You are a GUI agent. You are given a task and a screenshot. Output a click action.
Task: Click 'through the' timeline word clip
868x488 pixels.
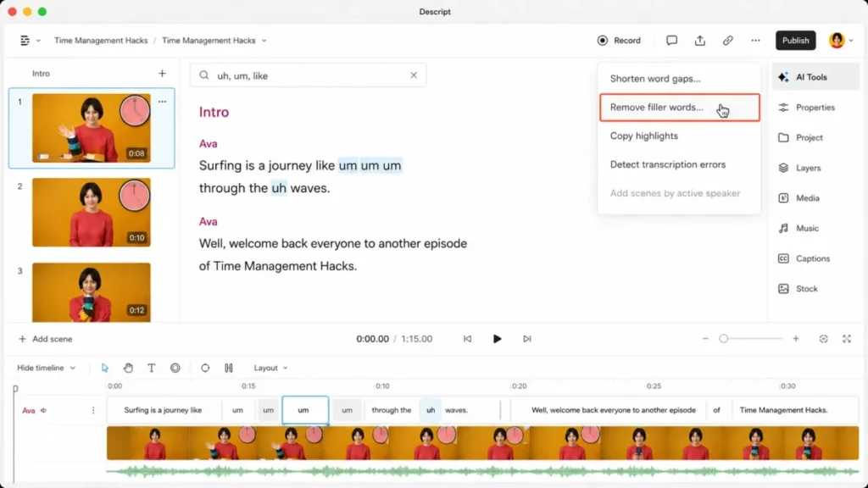tap(392, 410)
